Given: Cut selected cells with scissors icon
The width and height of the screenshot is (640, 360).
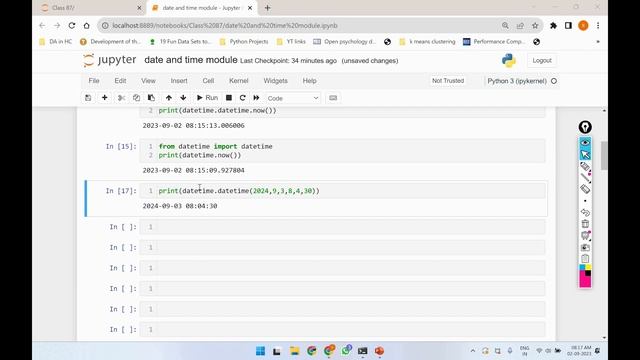Looking at the screenshot, I should (x=121, y=98).
